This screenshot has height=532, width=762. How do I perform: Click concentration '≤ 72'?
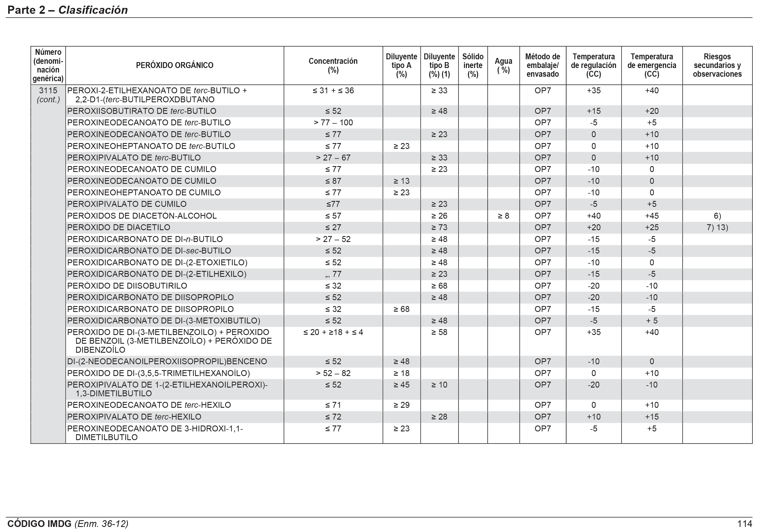click(333, 417)
